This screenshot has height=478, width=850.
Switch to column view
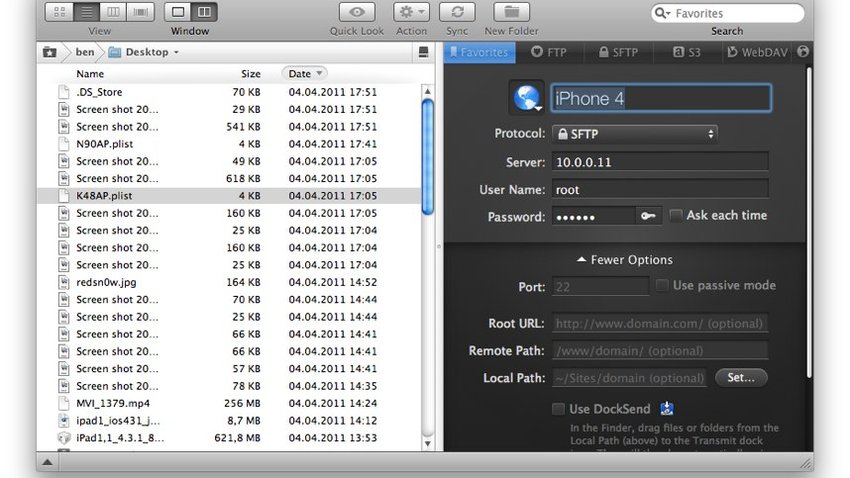click(113, 12)
